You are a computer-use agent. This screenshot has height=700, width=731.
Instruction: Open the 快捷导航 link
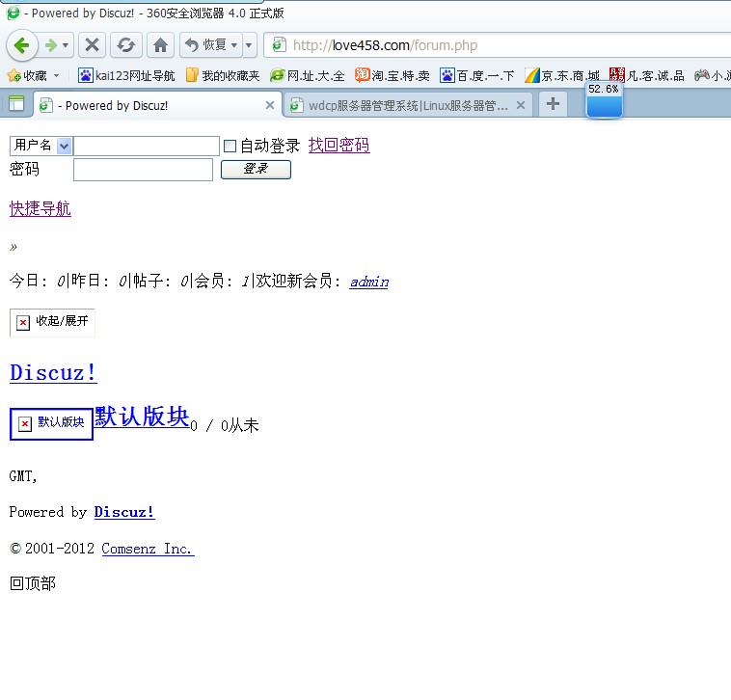tap(41, 208)
